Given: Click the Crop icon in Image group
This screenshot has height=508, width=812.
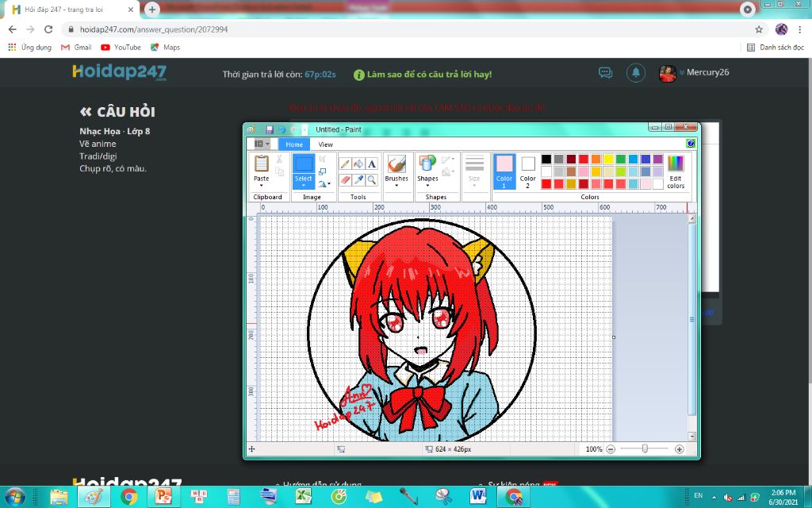Looking at the screenshot, I should (x=322, y=159).
